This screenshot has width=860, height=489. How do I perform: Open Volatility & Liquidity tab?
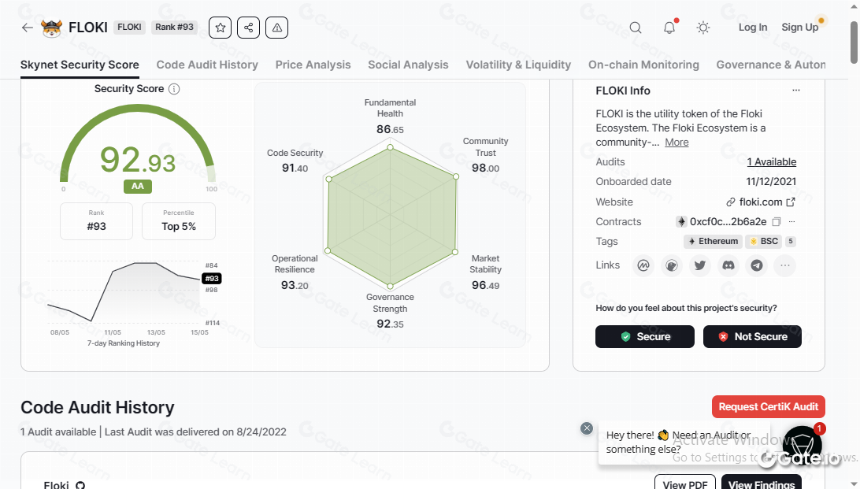[x=518, y=65]
